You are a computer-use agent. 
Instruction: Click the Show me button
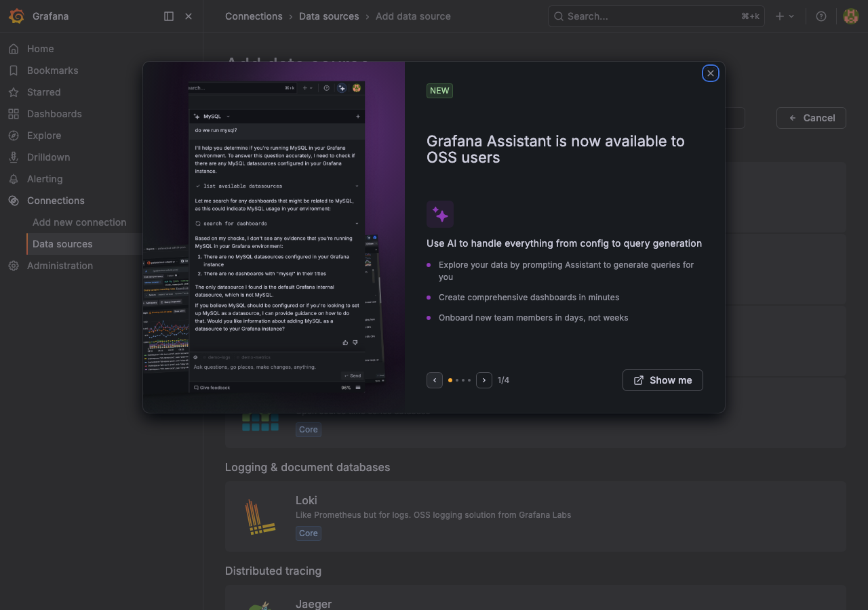(x=663, y=380)
